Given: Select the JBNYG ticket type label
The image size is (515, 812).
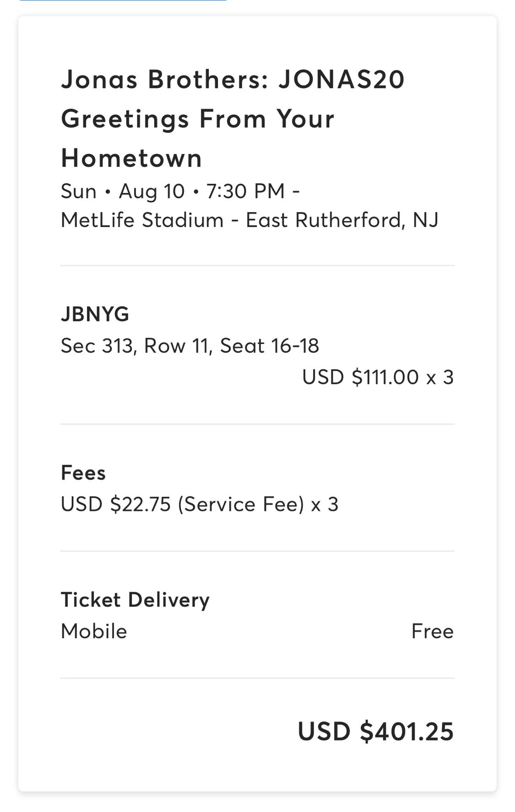Looking at the screenshot, I should point(95,314).
